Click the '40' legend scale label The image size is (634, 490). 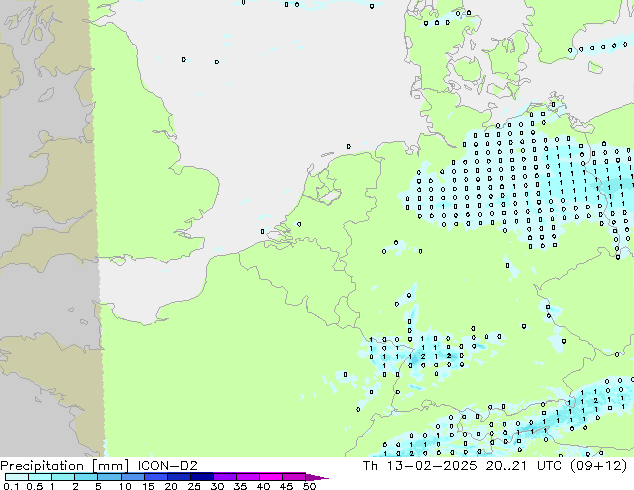click(263, 486)
